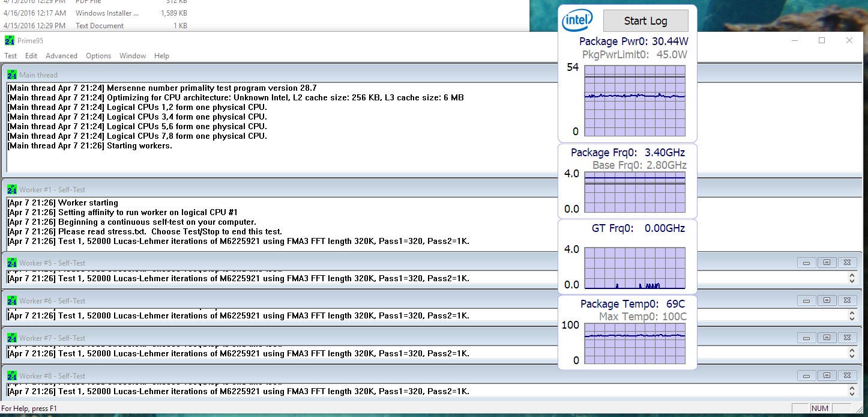Click the GT Frq0 graph
The height and width of the screenshot is (417, 868).
click(x=635, y=269)
